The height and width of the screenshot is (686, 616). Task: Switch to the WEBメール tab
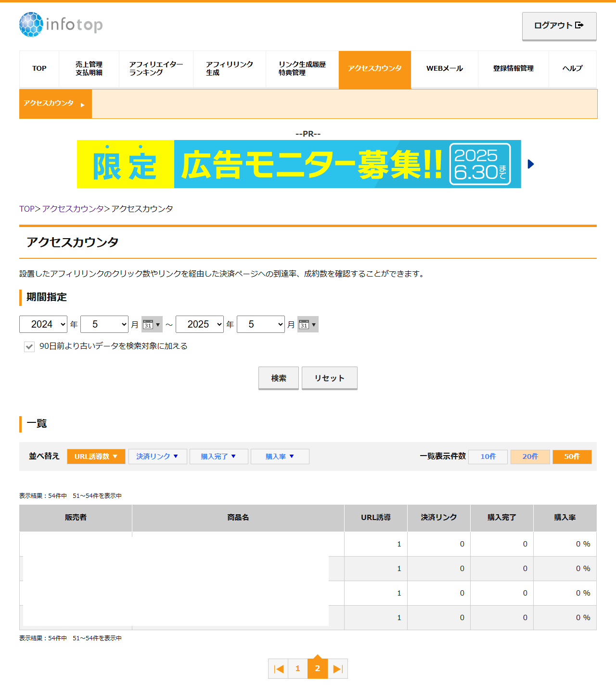point(444,69)
